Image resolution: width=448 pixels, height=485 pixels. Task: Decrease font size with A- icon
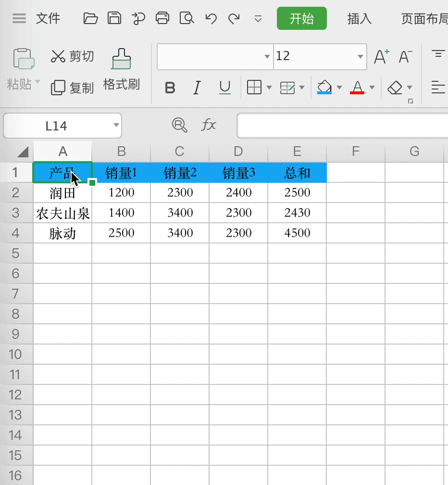pyautogui.click(x=405, y=57)
